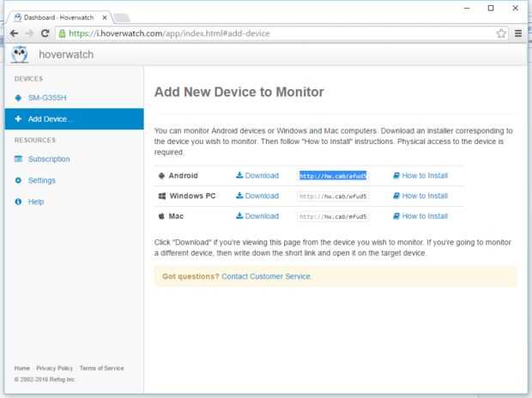Click the Windows PC logo icon

pyautogui.click(x=161, y=196)
